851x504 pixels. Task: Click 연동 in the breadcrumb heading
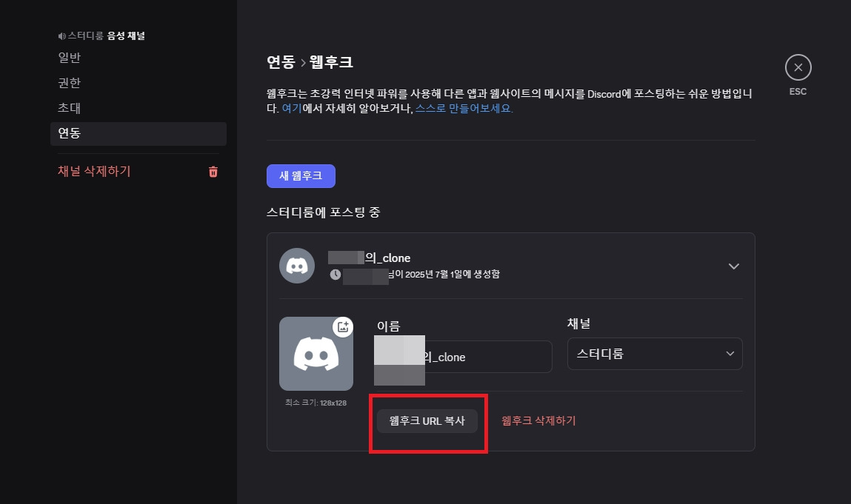(x=281, y=62)
